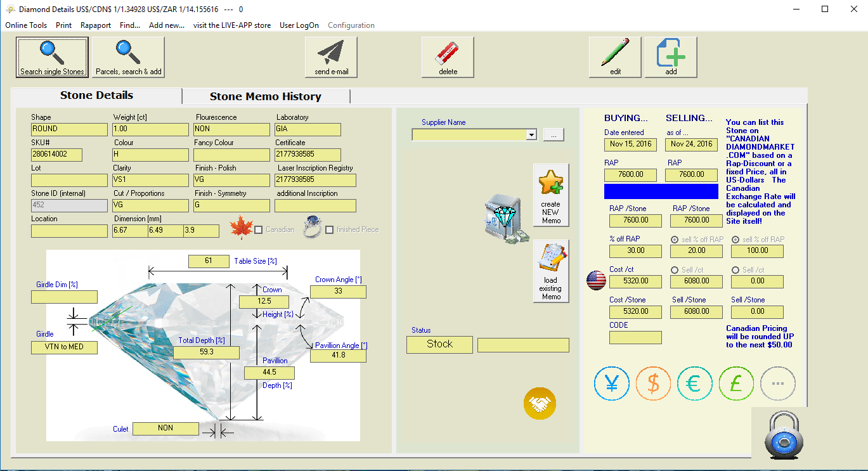
Task: Open the Find... menu
Action: point(130,25)
